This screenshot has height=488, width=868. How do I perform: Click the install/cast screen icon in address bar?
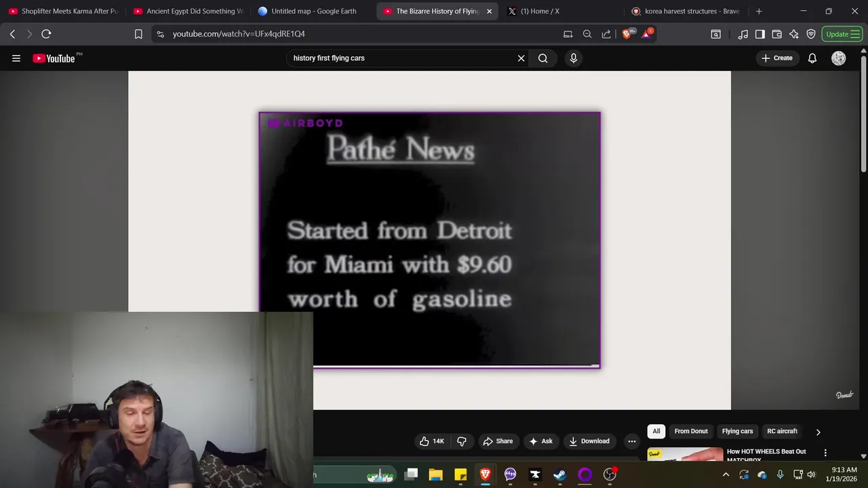click(x=568, y=34)
